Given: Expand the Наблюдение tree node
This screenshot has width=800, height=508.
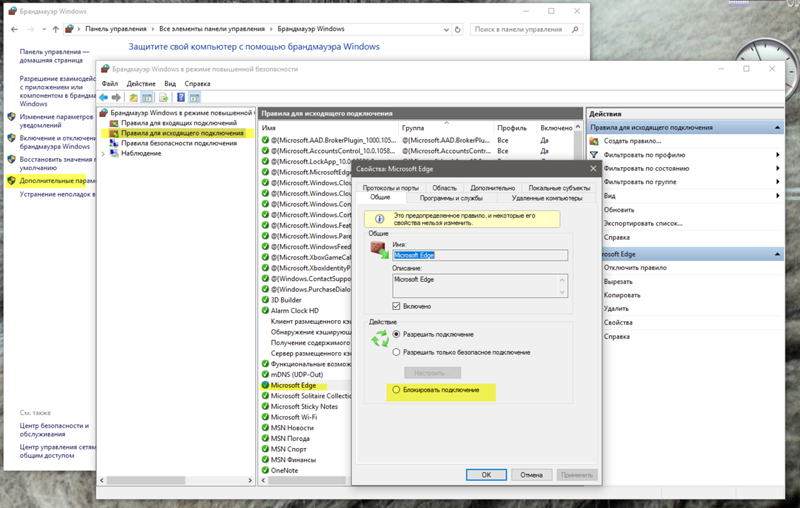Looking at the screenshot, I should [x=104, y=154].
